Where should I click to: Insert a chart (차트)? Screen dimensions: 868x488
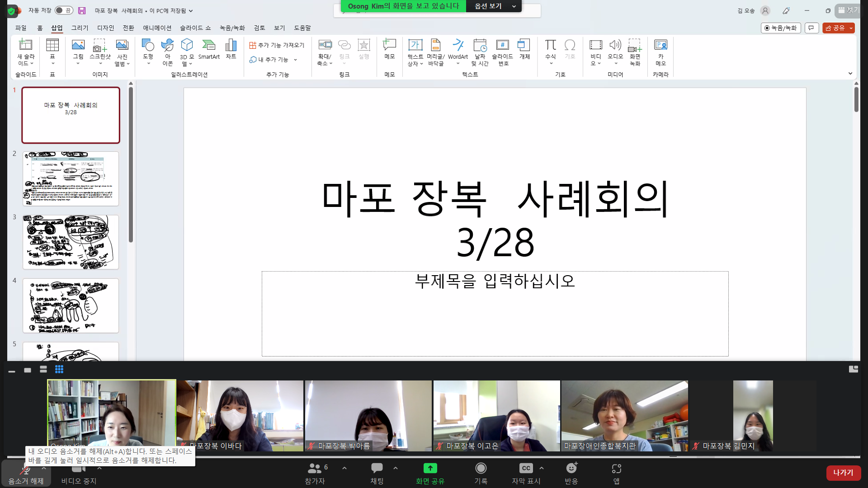(231, 50)
